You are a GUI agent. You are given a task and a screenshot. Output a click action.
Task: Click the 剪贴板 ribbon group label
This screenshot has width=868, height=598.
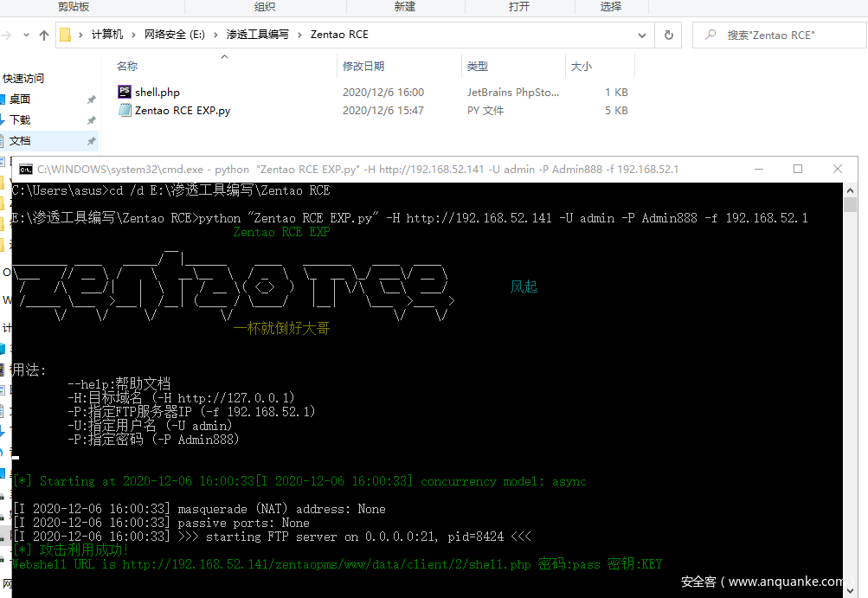point(74,7)
